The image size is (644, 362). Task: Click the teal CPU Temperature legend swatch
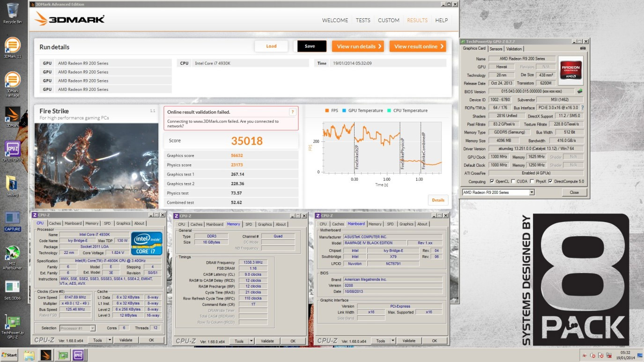pos(389,111)
